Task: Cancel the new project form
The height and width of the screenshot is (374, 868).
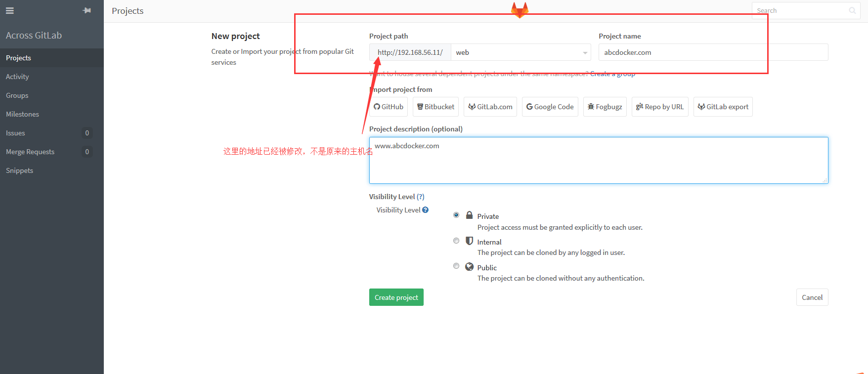Action: (x=812, y=297)
